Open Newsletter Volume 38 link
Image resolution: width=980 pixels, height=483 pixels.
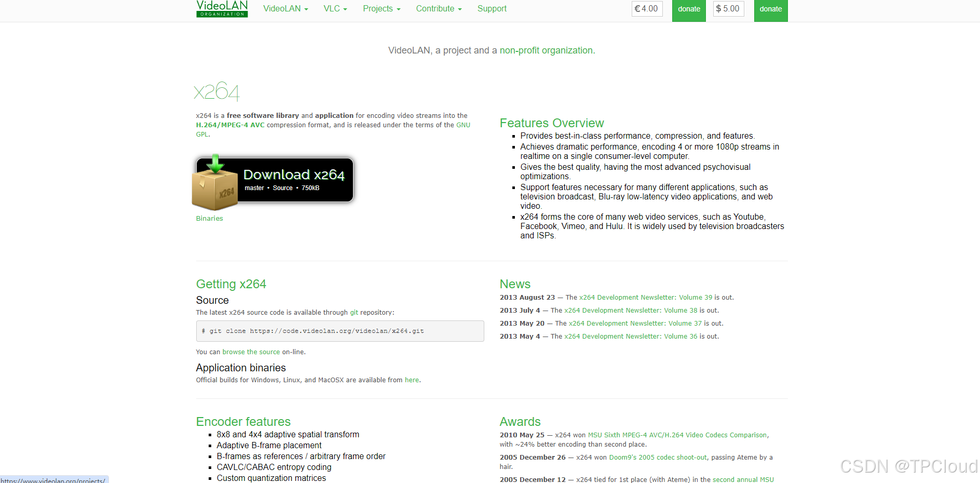click(631, 311)
